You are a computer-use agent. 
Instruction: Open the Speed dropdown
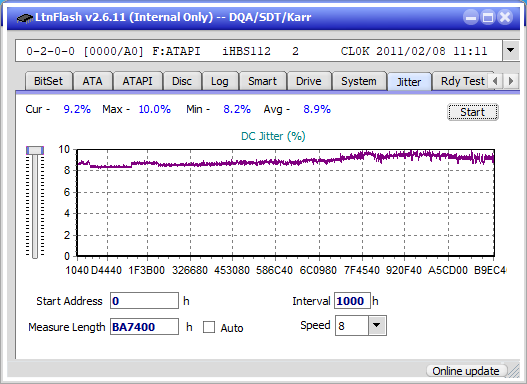tap(377, 325)
